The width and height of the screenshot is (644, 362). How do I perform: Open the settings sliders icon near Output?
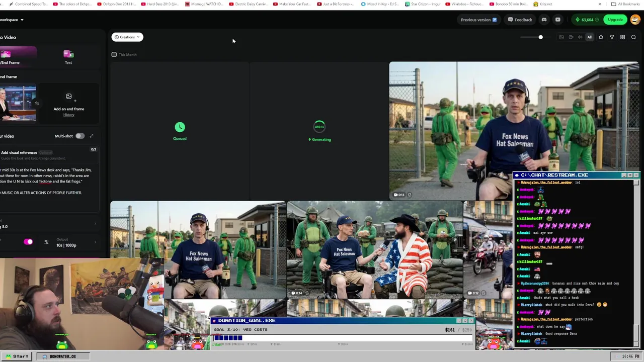(46, 242)
